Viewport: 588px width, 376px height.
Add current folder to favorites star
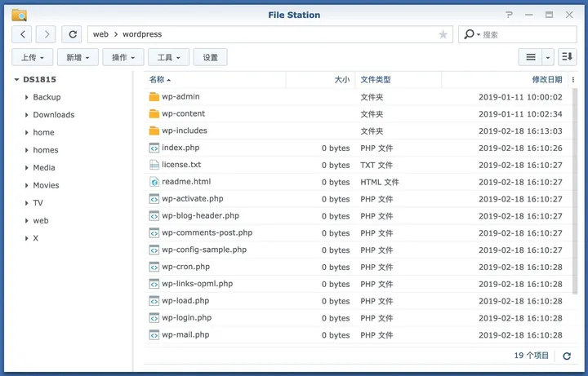[443, 34]
